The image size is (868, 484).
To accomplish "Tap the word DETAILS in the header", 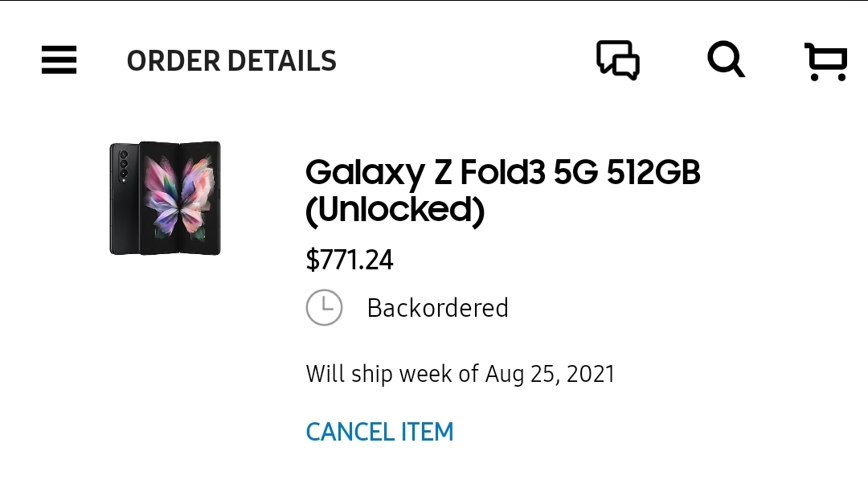I will [x=282, y=60].
